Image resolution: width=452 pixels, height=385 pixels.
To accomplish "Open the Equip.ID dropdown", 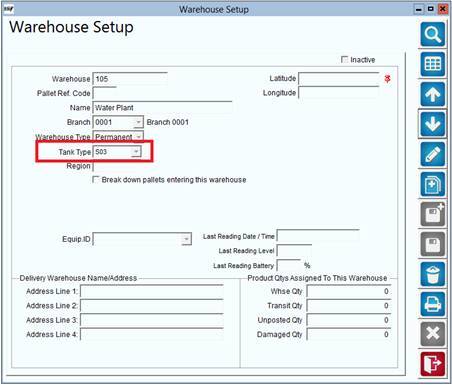I will [x=186, y=239].
